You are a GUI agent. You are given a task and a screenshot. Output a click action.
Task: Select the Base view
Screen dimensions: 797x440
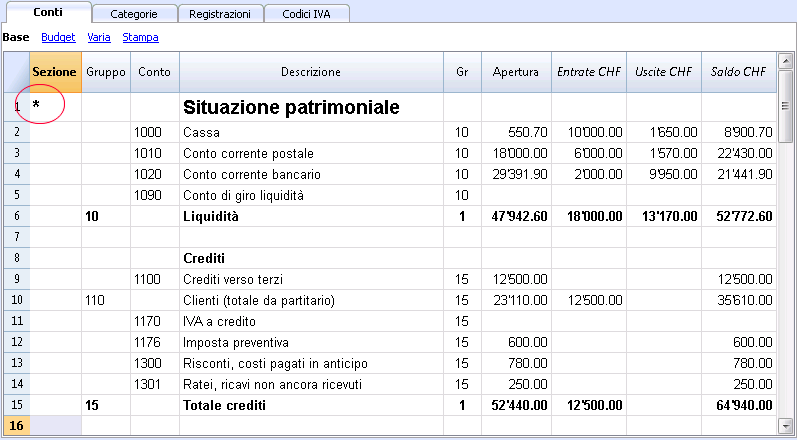[16, 37]
